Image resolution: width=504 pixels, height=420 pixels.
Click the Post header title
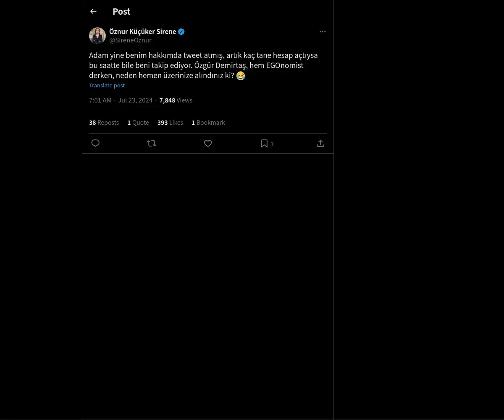click(x=121, y=12)
